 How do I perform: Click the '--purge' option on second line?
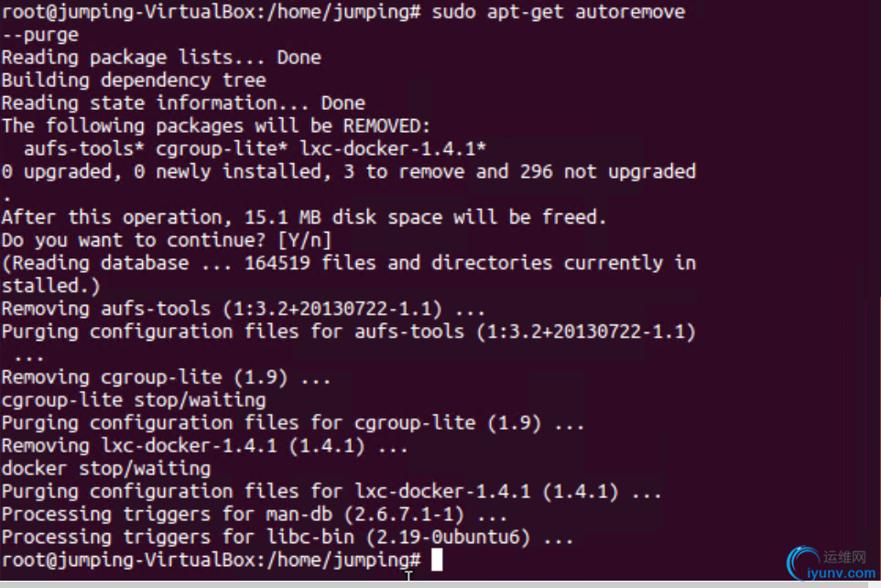coord(40,36)
